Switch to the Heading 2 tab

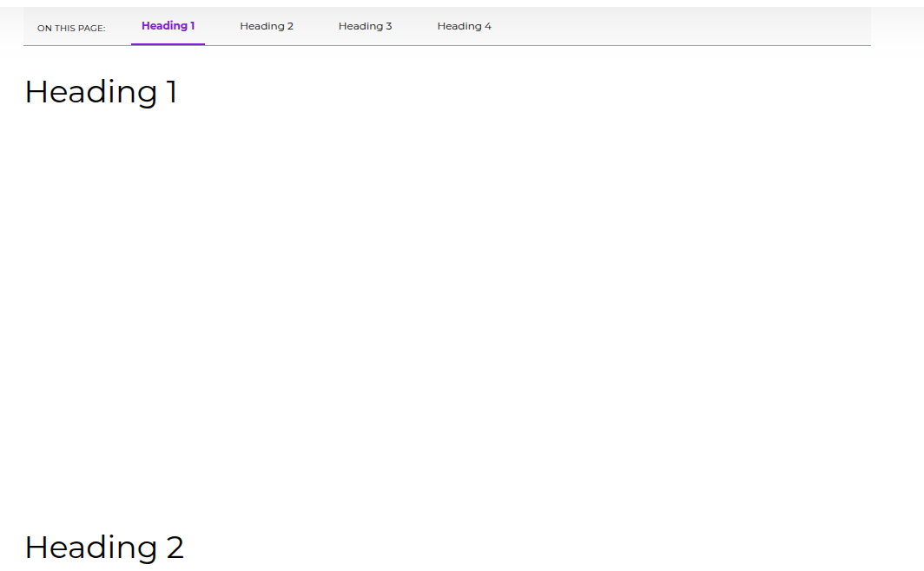(267, 26)
